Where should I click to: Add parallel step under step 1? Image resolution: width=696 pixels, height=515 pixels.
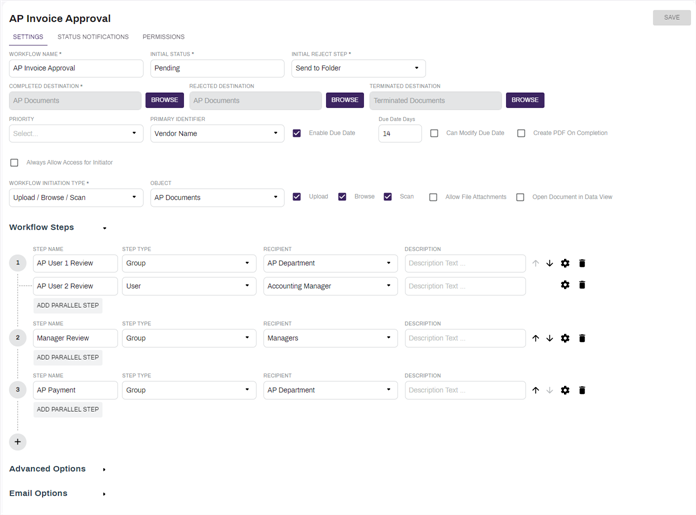pos(68,305)
